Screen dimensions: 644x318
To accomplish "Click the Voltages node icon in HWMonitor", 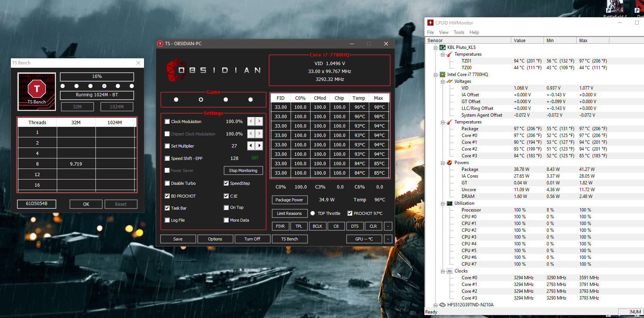I will tap(449, 81).
